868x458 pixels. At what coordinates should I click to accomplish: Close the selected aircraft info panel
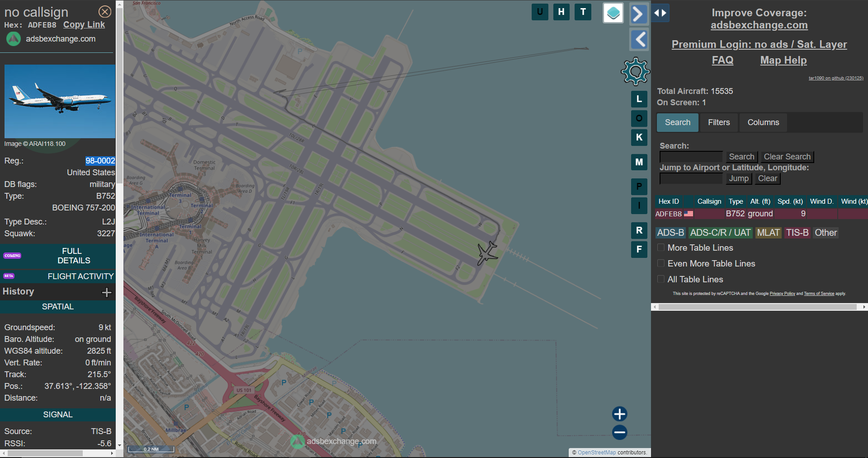pyautogui.click(x=105, y=12)
